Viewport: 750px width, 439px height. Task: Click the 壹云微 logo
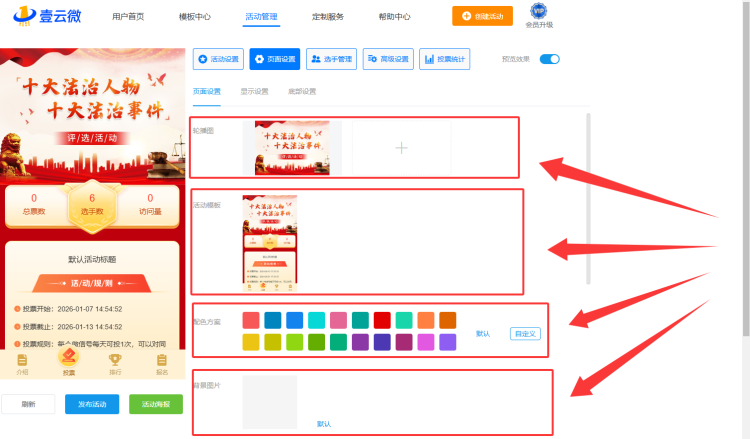pos(46,16)
